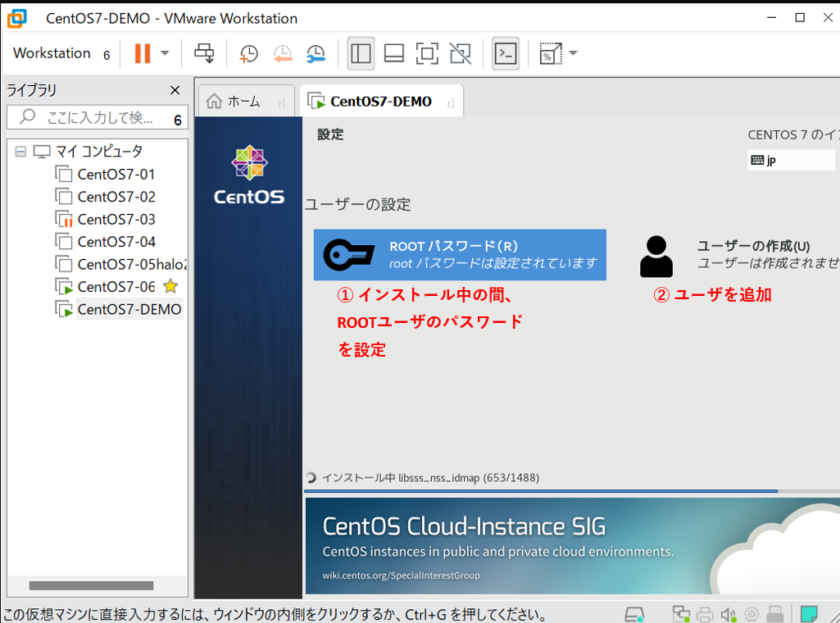Click the VM icon on CentOS7-DEMO tab
Image resolution: width=840 pixels, height=623 pixels.
tap(316, 101)
